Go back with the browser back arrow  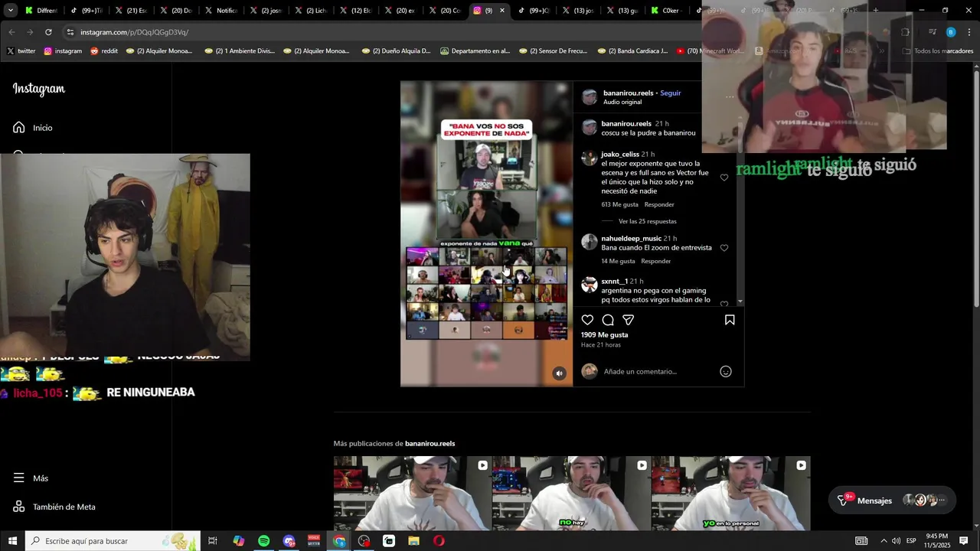coord(11,32)
